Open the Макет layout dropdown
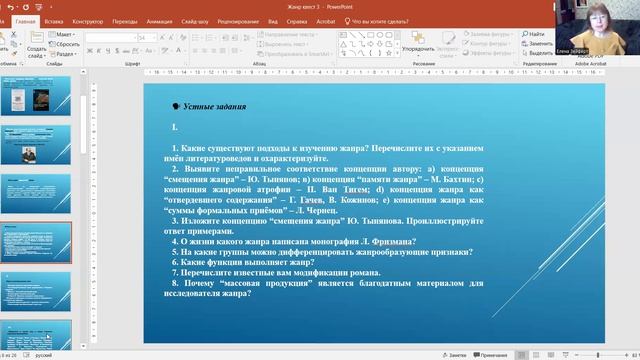Image resolution: width=640 pixels, height=360 pixels. point(62,34)
